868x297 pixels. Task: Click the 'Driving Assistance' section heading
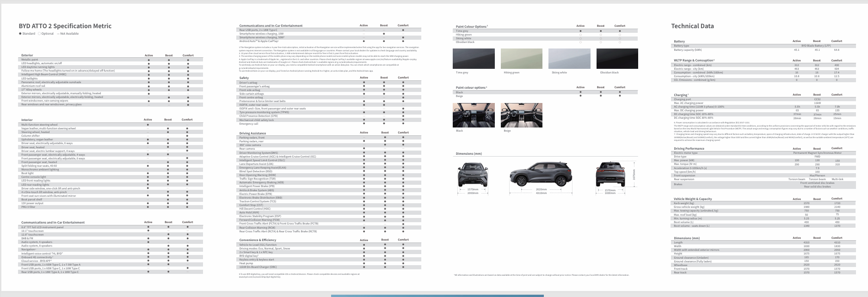coord(252,133)
